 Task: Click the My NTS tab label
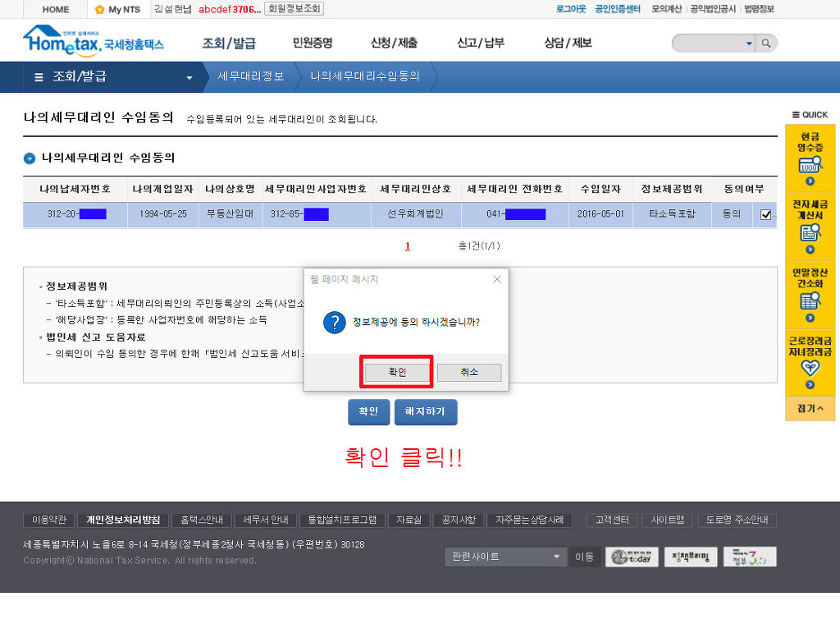point(125,9)
